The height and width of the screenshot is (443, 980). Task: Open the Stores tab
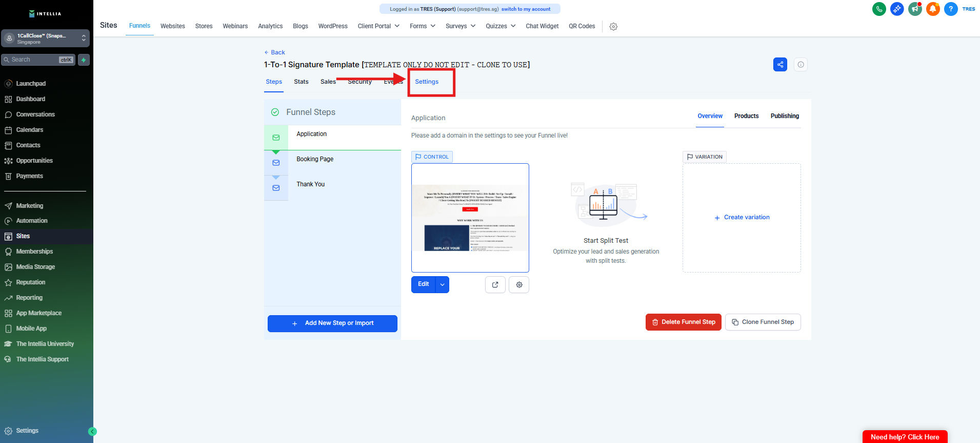(204, 26)
